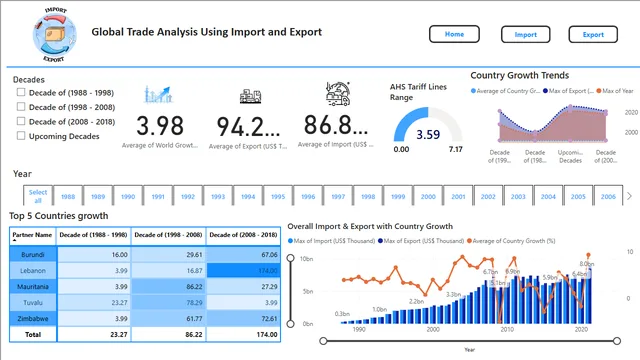Click Decade of (1998 - 2008) column header
Viewport: 640px width, 360px height.
tap(168, 235)
